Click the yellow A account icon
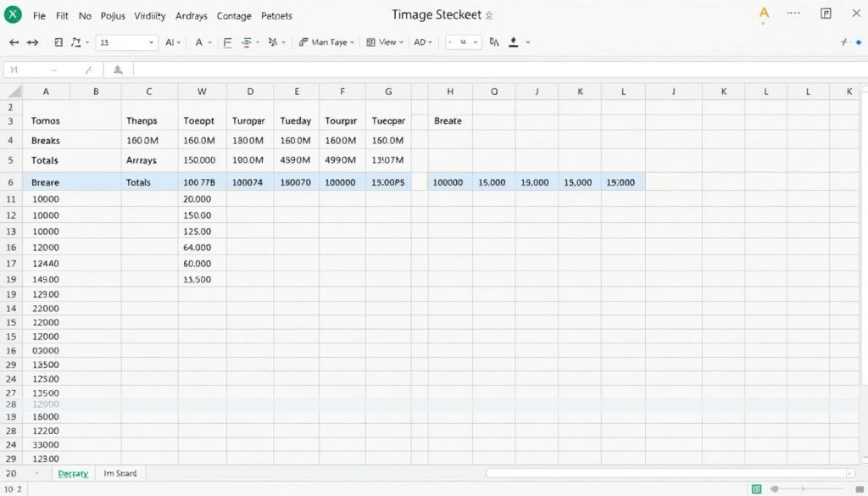 [764, 14]
